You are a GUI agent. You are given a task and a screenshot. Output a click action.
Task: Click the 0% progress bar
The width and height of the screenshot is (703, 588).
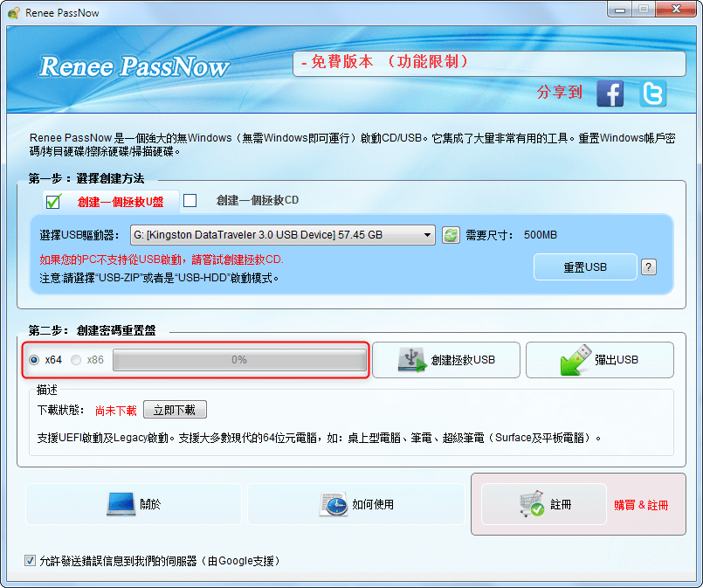click(239, 360)
